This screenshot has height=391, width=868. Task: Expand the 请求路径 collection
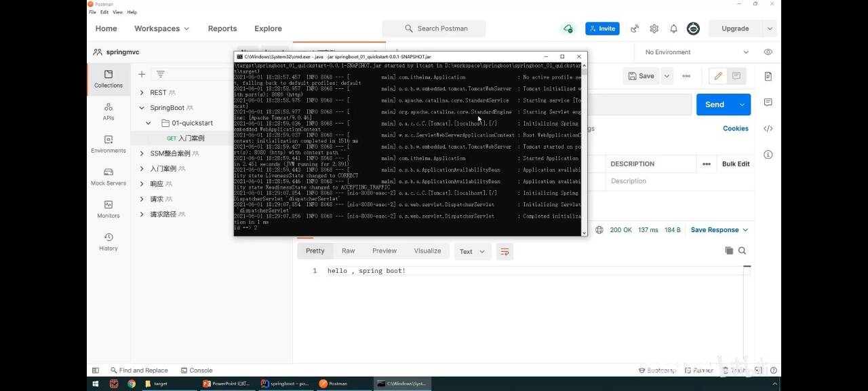142,214
